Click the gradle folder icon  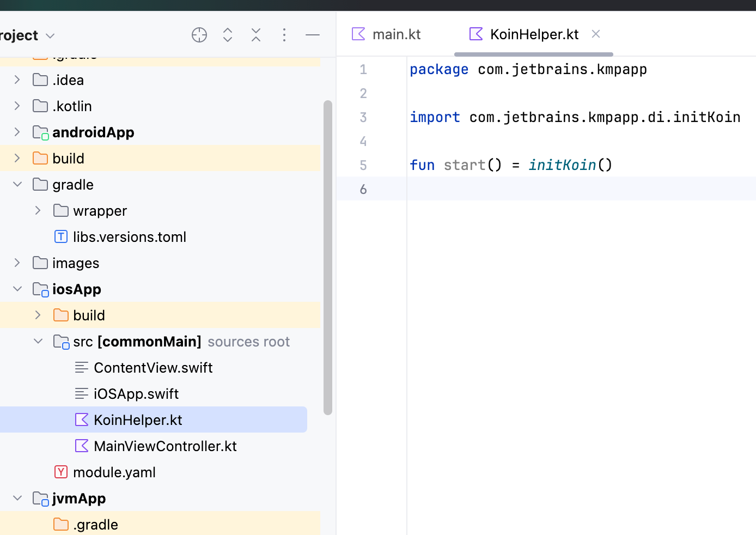click(40, 184)
